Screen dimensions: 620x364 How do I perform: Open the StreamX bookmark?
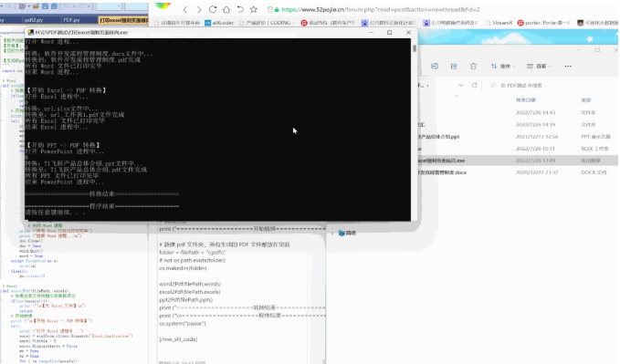click(x=499, y=23)
